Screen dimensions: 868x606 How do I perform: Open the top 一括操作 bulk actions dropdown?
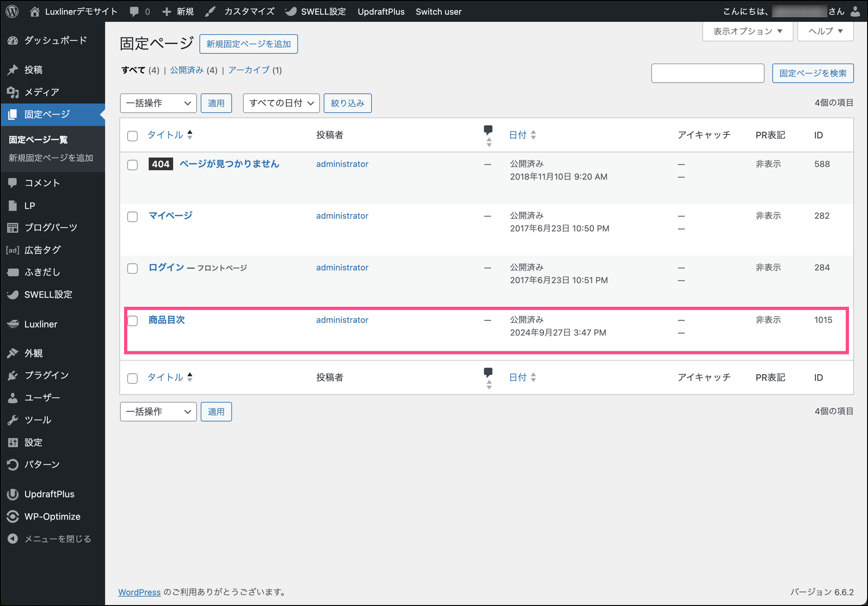(x=158, y=103)
